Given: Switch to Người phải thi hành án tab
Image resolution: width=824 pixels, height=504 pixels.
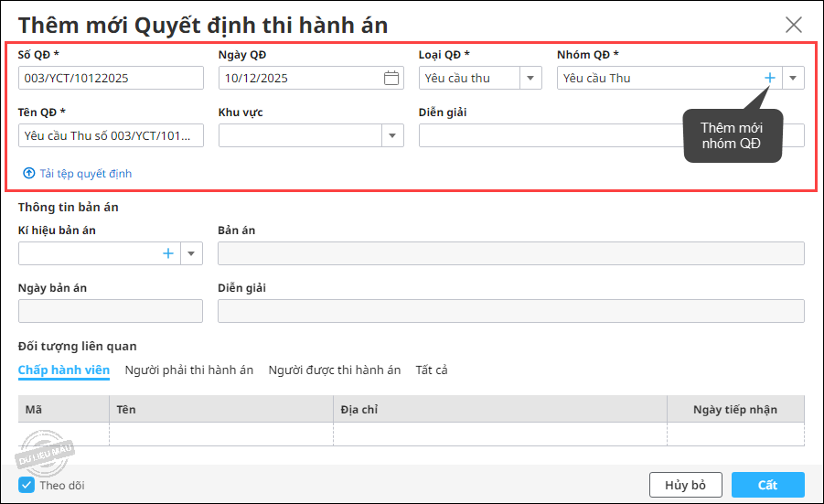Looking at the screenshot, I should point(189,370).
